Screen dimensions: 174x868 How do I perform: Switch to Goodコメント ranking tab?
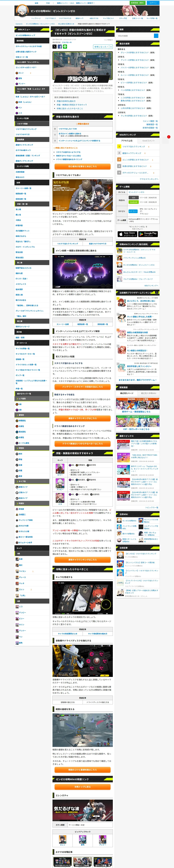[x=148, y=140]
